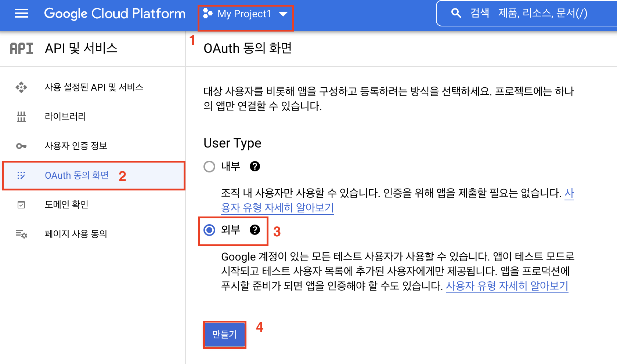617x364 pixels.
Task: Open 사용자 유형 자세히 알아보기 link under 외부
Action: coord(507,285)
